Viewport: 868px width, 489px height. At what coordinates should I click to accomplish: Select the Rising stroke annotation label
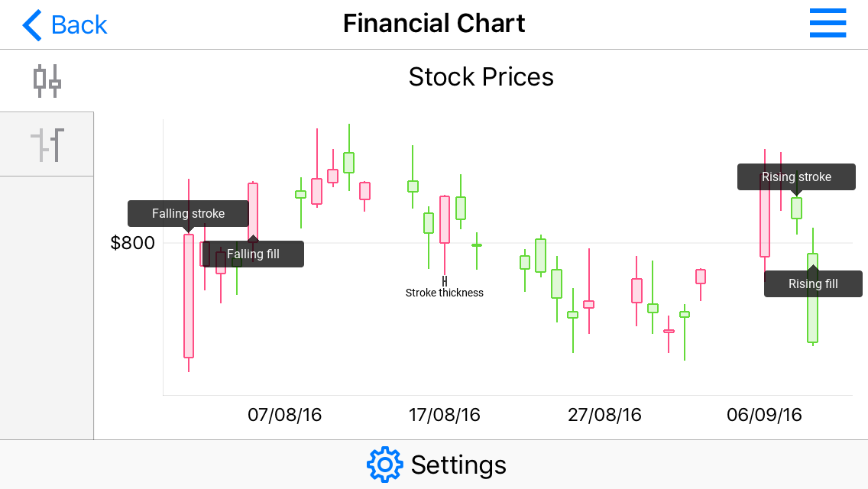tap(796, 176)
